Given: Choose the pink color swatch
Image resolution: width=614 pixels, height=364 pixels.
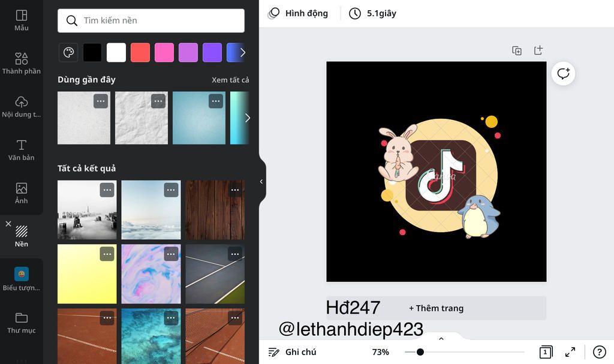Looking at the screenshot, I should 164,53.
